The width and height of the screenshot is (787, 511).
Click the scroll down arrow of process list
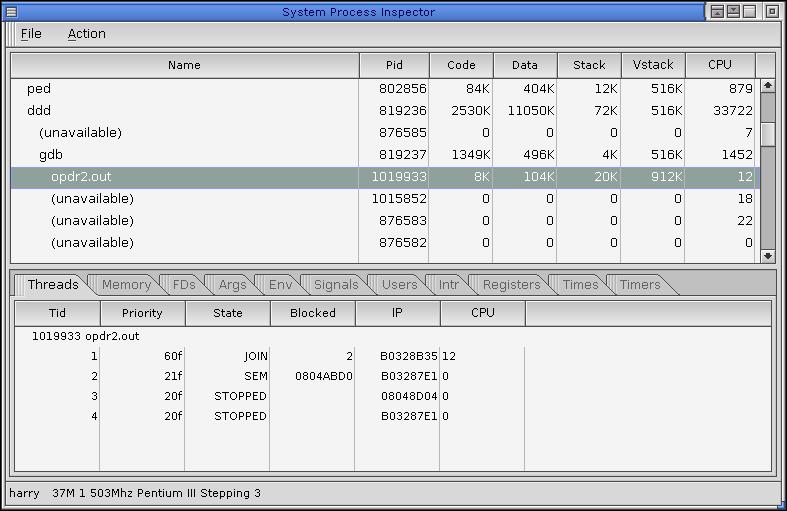tap(767, 256)
